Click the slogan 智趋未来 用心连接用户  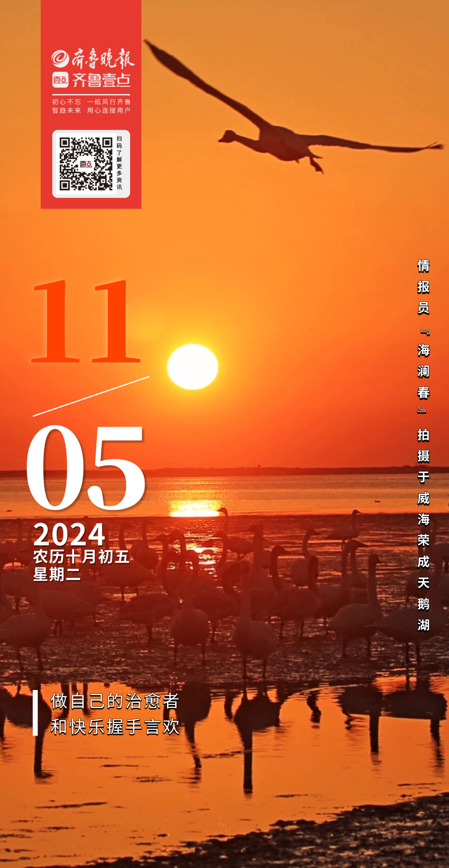pyautogui.click(x=91, y=110)
